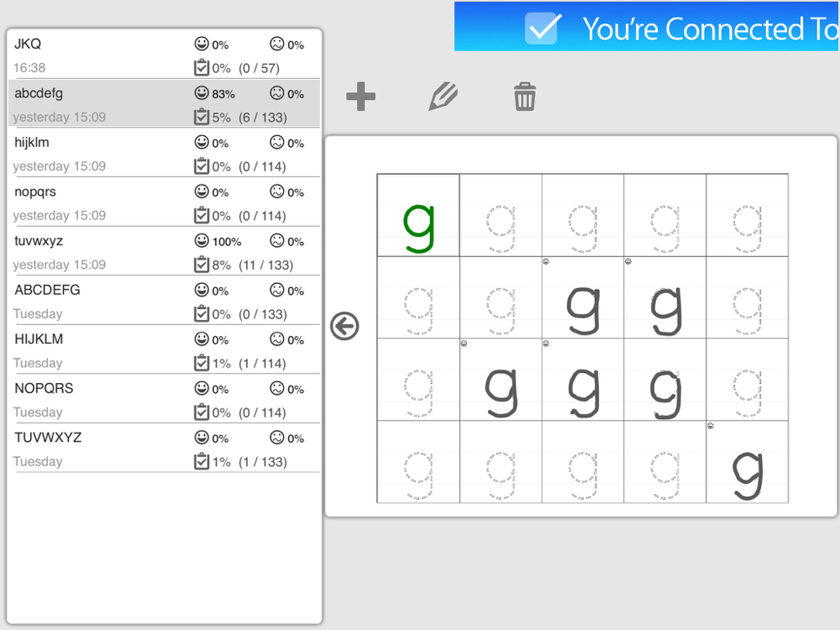Click the tuvwxyz worksheet title
This screenshot has width=840, height=630.
(x=39, y=241)
